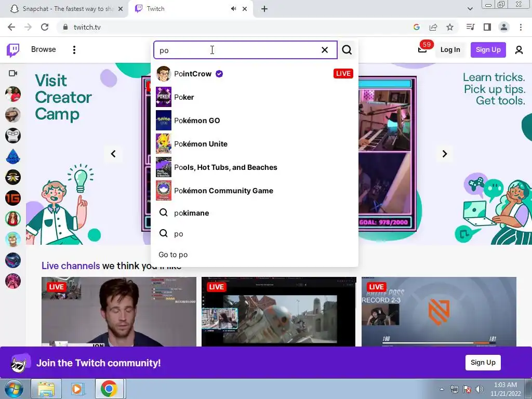Screen dimensions: 532x399
Task: Close the Twitch browser tab
Action: point(245,9)
